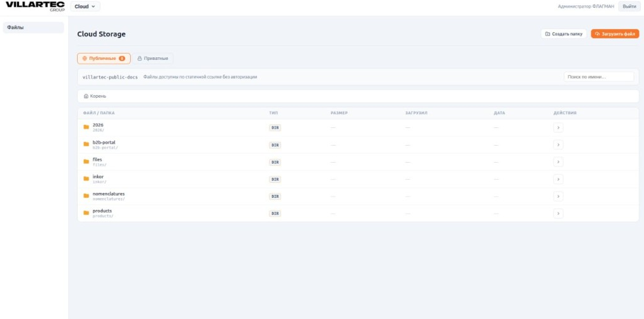Screen dimensions: 644x319
Task: Click the b2b-portal folder icon
Action: click(86, 144)
